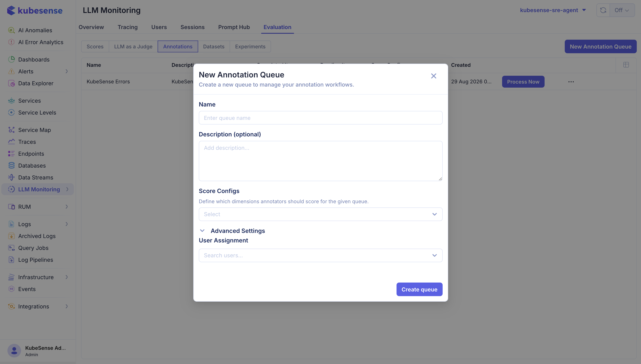
Task: Expand the LLM Monitoring submenu chevron
Action: (67, 189)
